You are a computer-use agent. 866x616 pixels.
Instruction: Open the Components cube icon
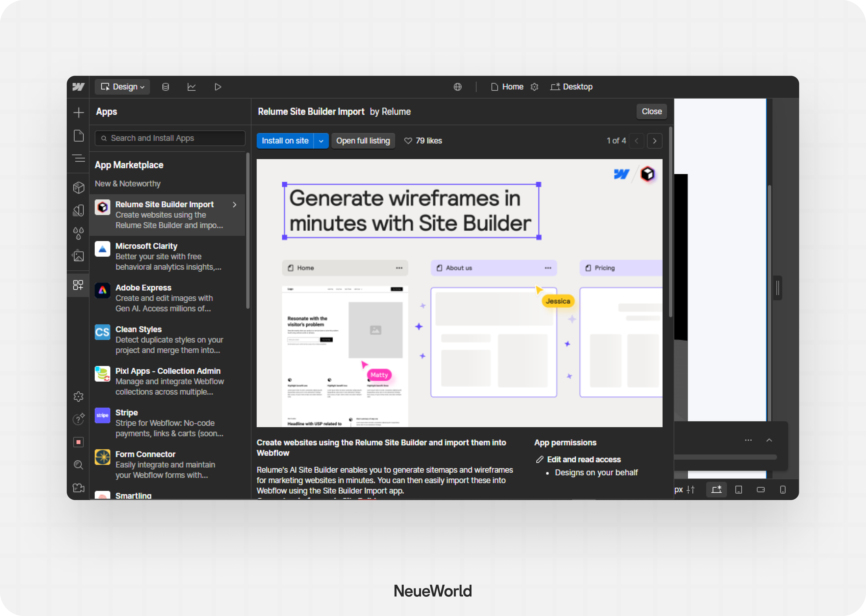tap(78, 187)
